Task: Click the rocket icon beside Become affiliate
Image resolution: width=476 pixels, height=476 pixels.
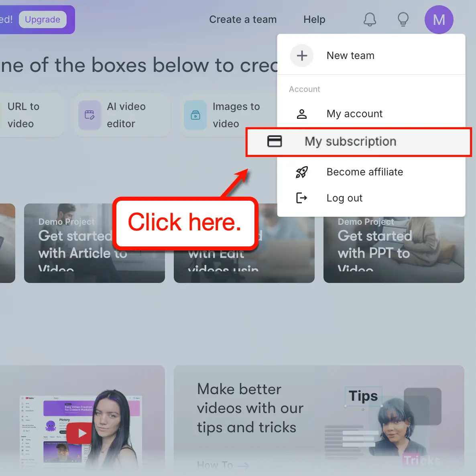Action: [x=302, y=172]
